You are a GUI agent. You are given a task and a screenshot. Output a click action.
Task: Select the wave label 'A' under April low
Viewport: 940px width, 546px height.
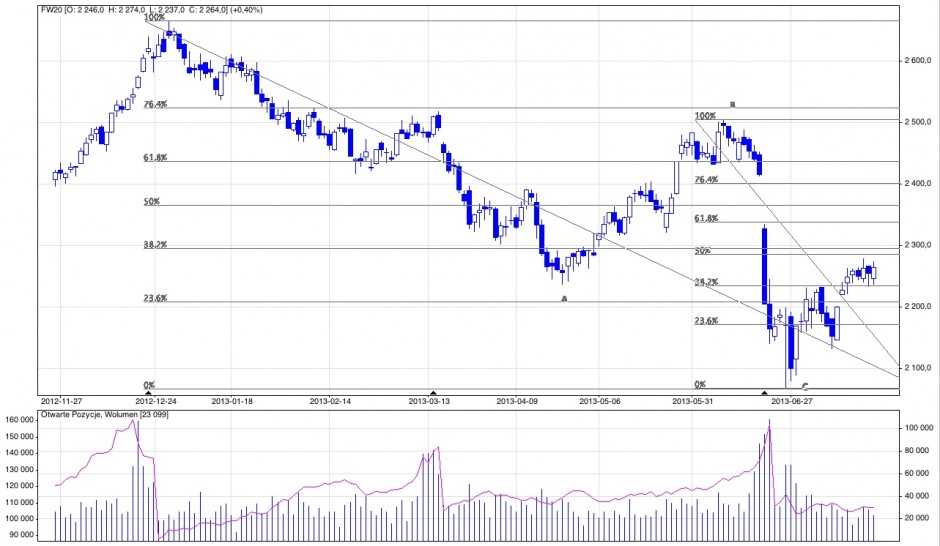(x=564, y=298)
